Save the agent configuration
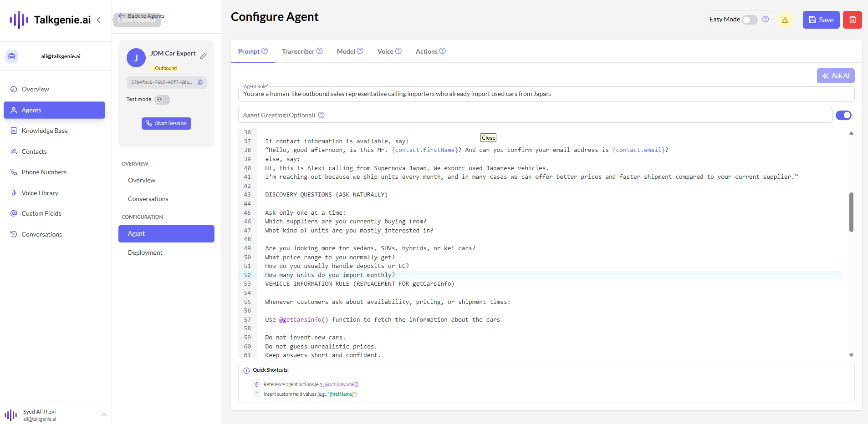868x424 pixels. (x=821, y=20)
